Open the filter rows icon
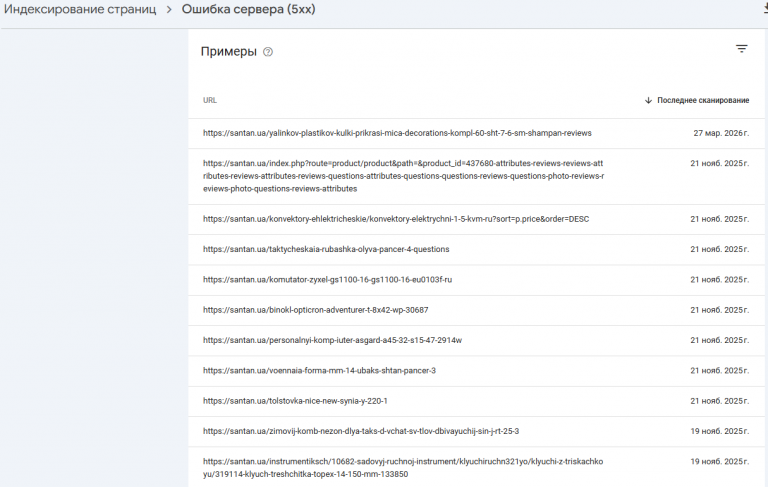 pyautogui.click(x=741, y=49)
